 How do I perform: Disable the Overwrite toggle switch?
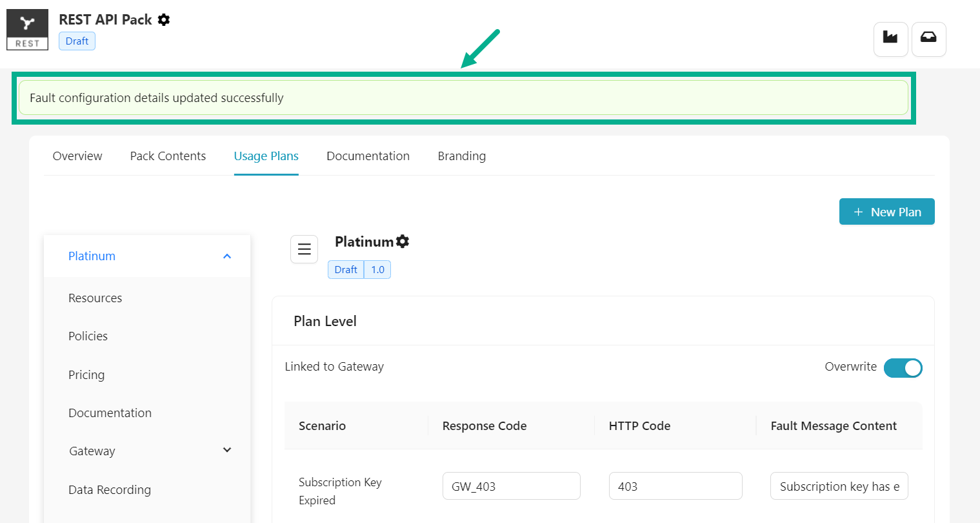coord(903,367)
